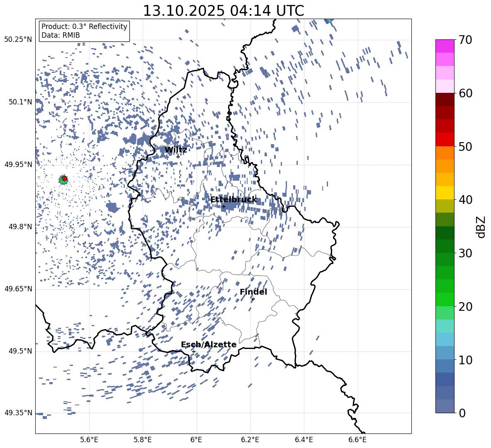
Task: Click the 49.95°N latitude label
Action: (18, 165)
